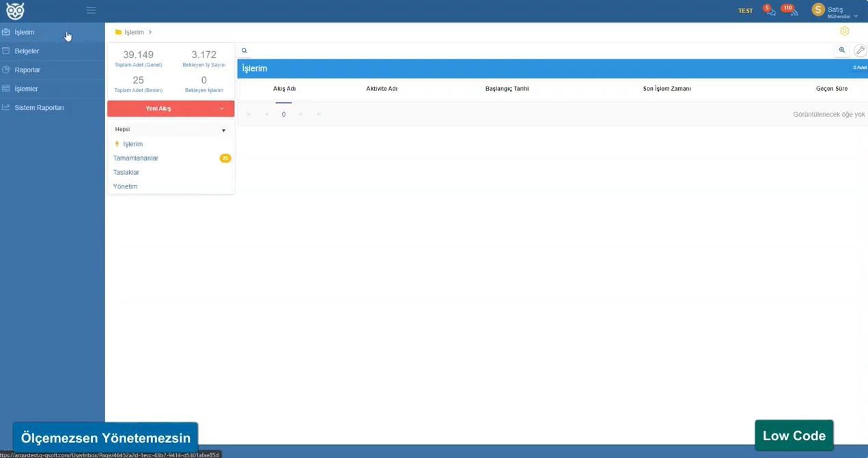
Task: Go to the next page of results
Action: pyautogui.click(x=301, y=115)
